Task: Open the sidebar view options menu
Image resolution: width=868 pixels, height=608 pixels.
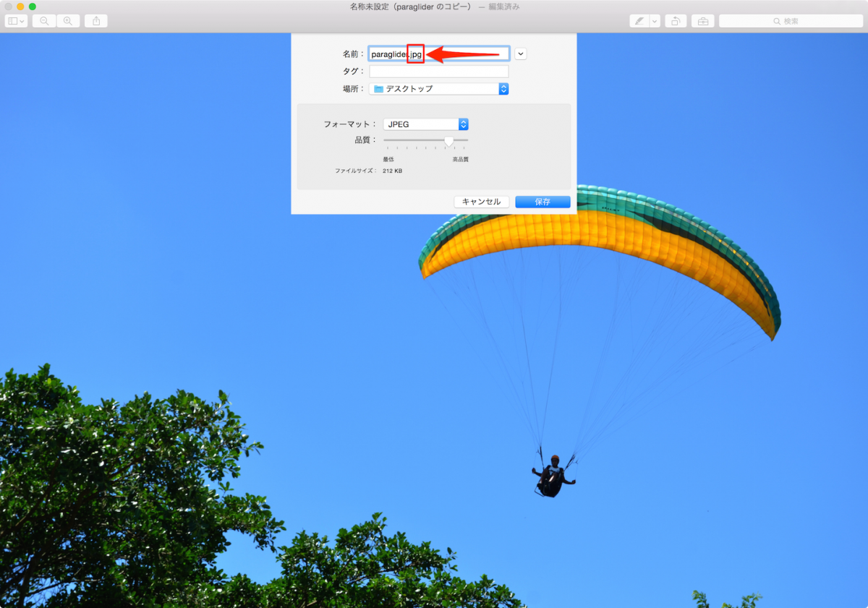Action: click(x=16, y=21)
